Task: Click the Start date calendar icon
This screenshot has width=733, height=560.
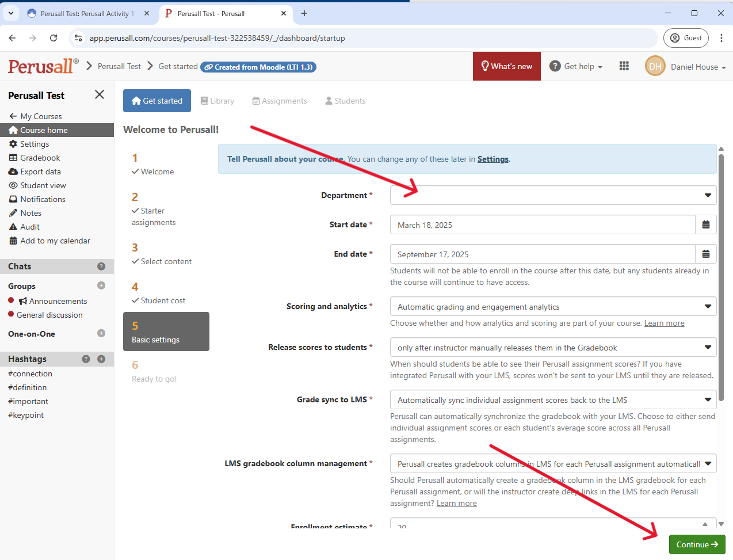Action: pos(705,225)
